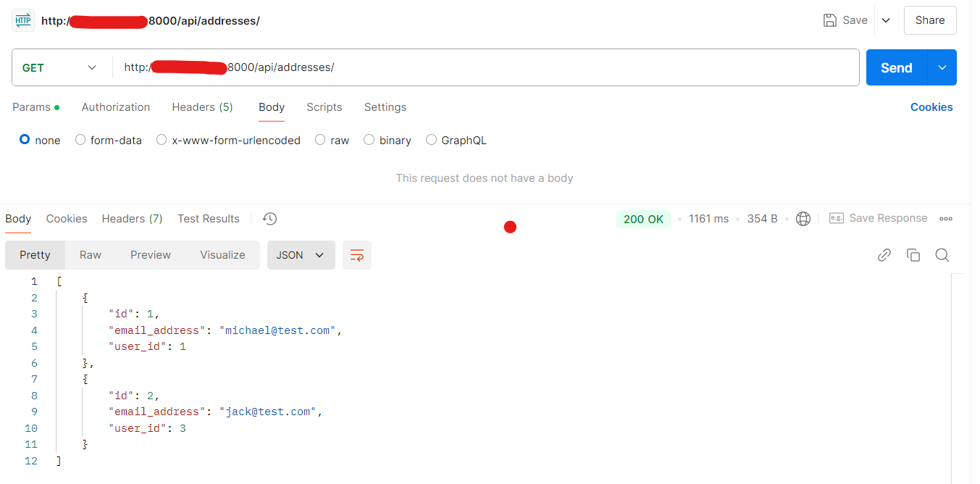Viewport: 980px width, 484px height.
Task: Open the search in response body
Action: click(x=942, y=255)
